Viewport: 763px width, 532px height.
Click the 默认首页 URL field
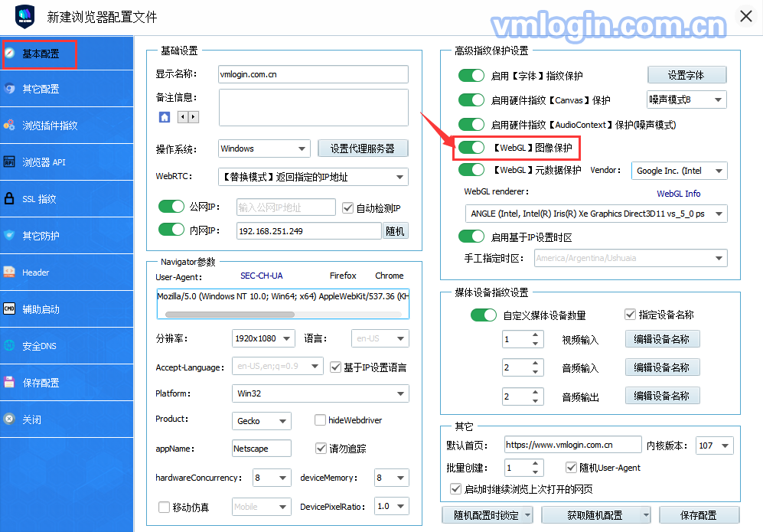point(572,445)
